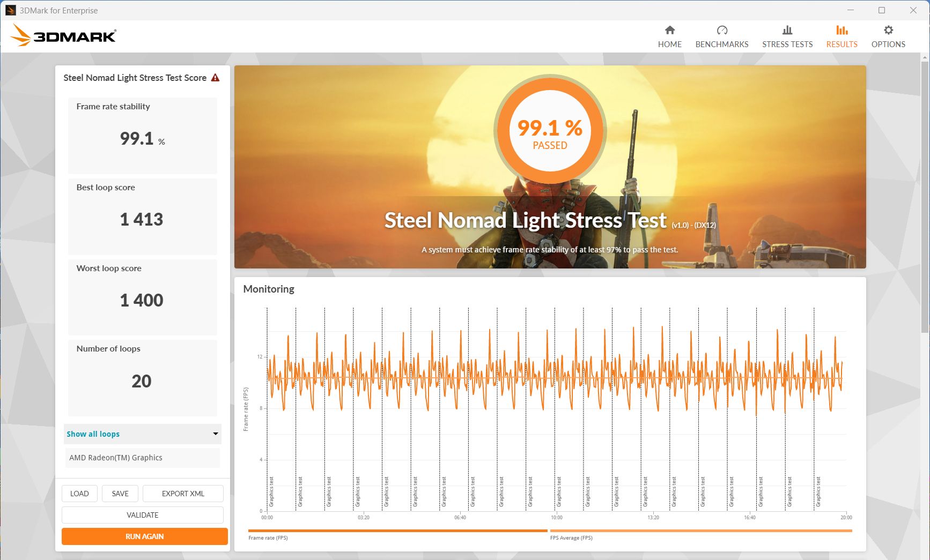Click the SAVE button
Image resolution: width=930 pixels, height=560 pixels.
click(x=120, y=494)
